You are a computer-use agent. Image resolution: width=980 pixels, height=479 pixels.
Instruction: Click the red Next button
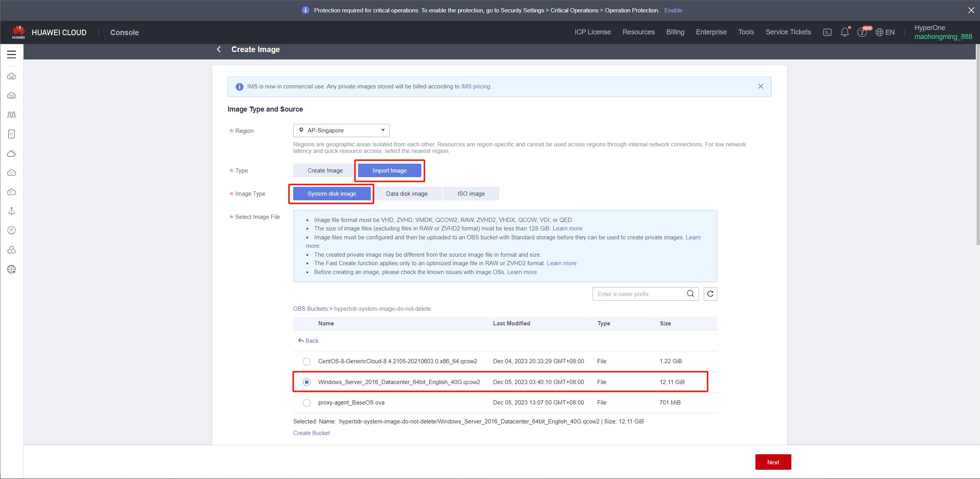[x=773, y=462]
